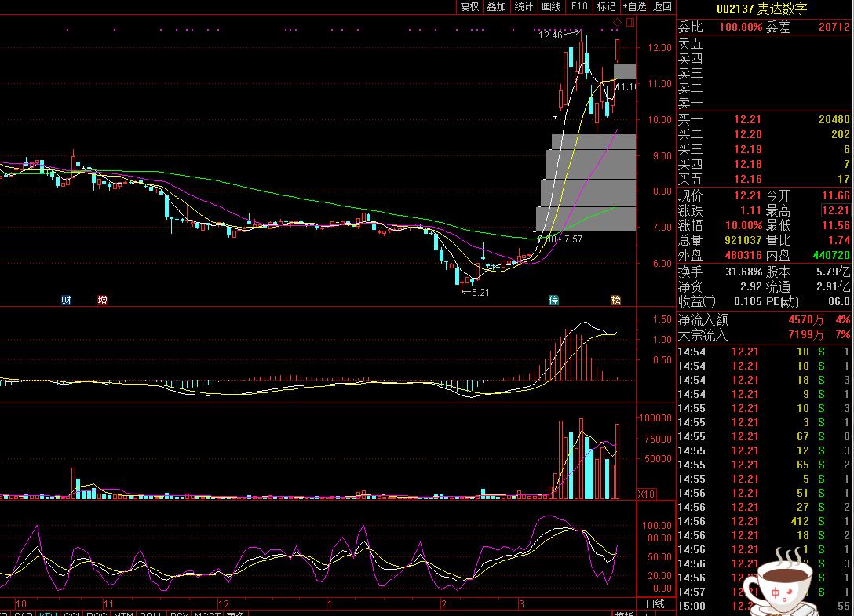Screen dimensions: 854x616
Task: Click the last red candlestick near 12.00
Action: click(x=618, y=50)
